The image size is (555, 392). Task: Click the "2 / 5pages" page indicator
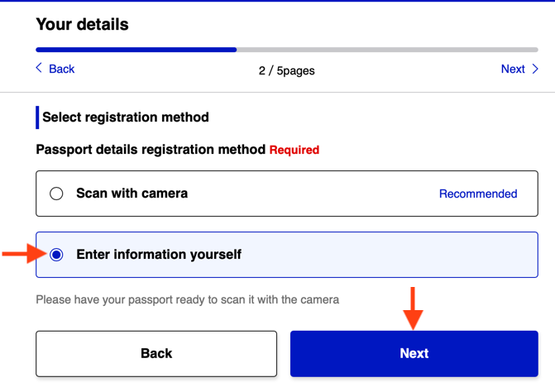pos(286,70)
